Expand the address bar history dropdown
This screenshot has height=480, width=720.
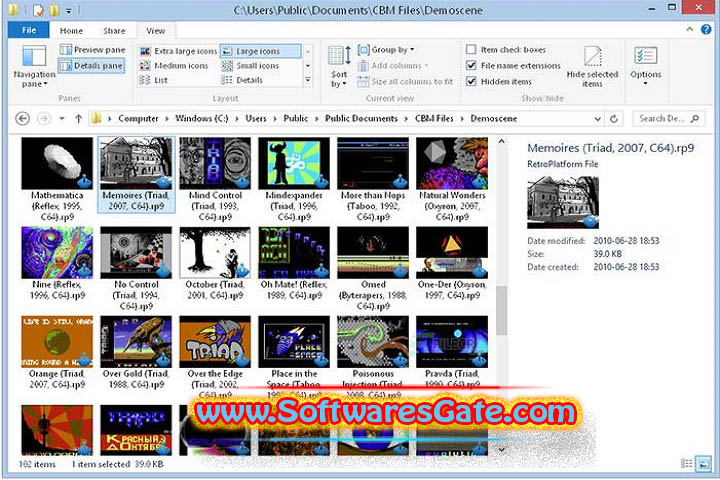[x=597, y=119]
